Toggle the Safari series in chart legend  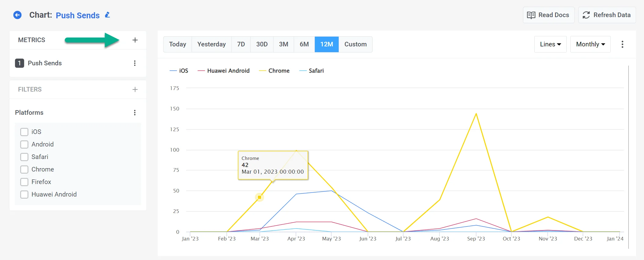[312, 71]
